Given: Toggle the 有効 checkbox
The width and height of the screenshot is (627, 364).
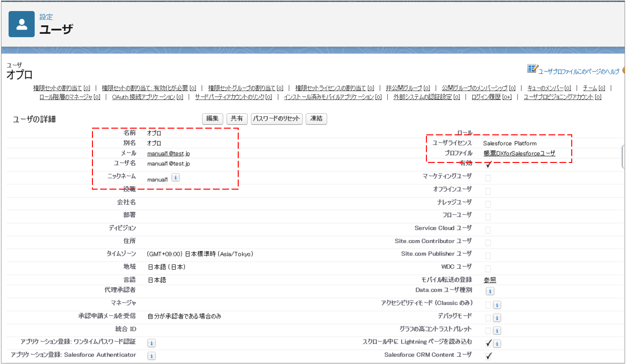Looking at the screenshot, I should point(488,165).
